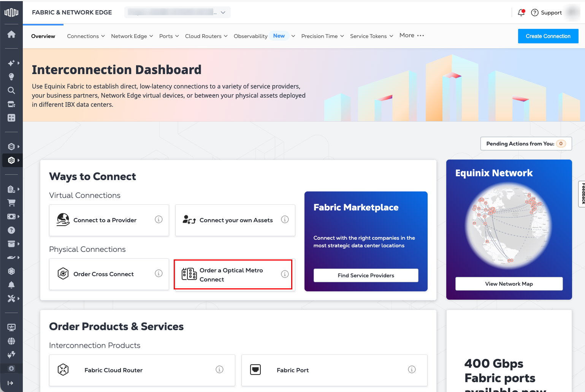Expand the Precision Time menu
This screenshot has height=392, width=585.
point(323,36)
